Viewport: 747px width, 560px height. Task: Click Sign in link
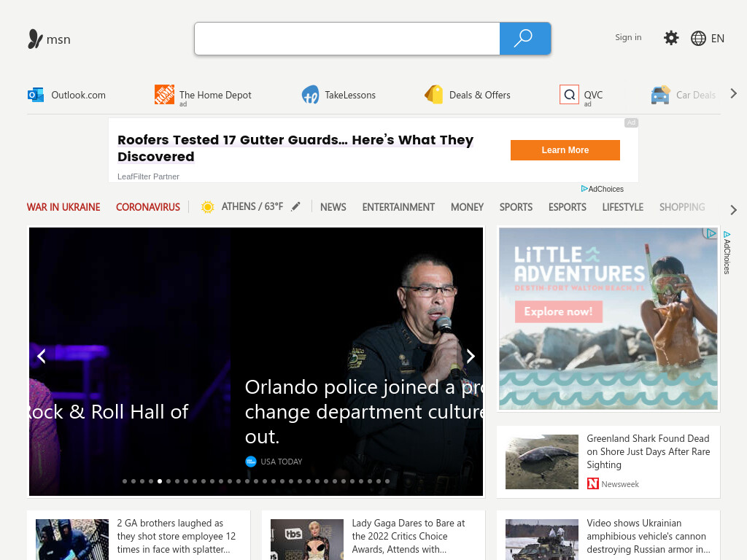pos(628,37)
